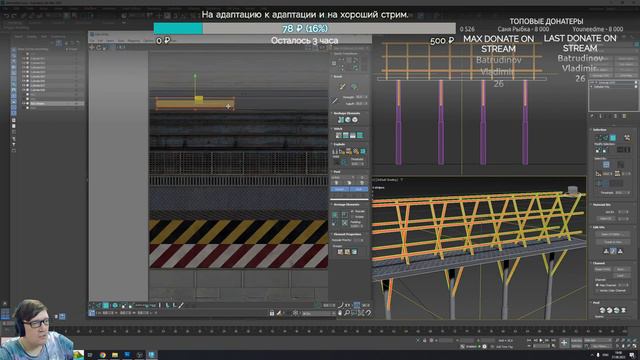The image size is (640, 360).
Task: Toggle the Rescale checkbox in Arrange Elements
Action: pos(353,211)
